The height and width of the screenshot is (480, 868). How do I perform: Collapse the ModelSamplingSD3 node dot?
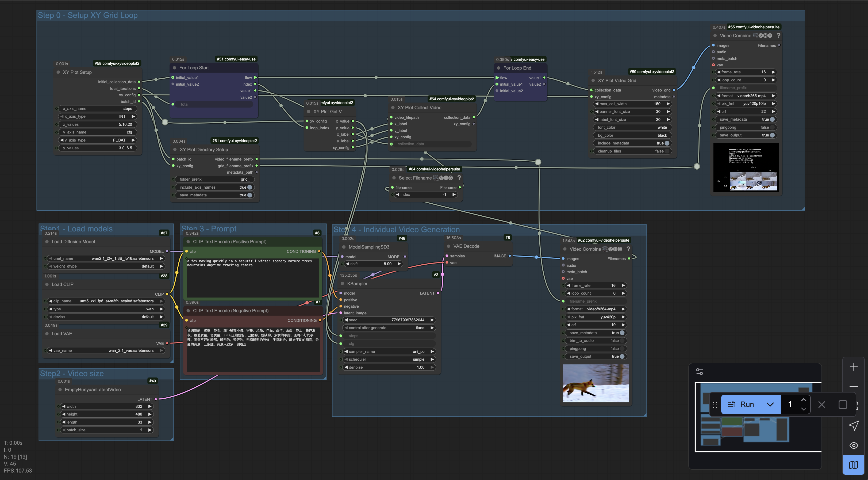344,247
